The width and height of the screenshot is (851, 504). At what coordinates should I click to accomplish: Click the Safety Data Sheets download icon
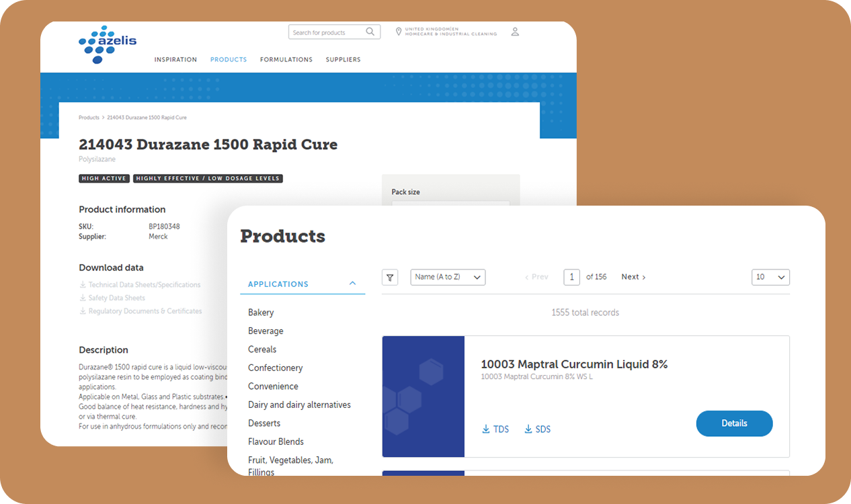pyautogui.click(x=83, y=298)
